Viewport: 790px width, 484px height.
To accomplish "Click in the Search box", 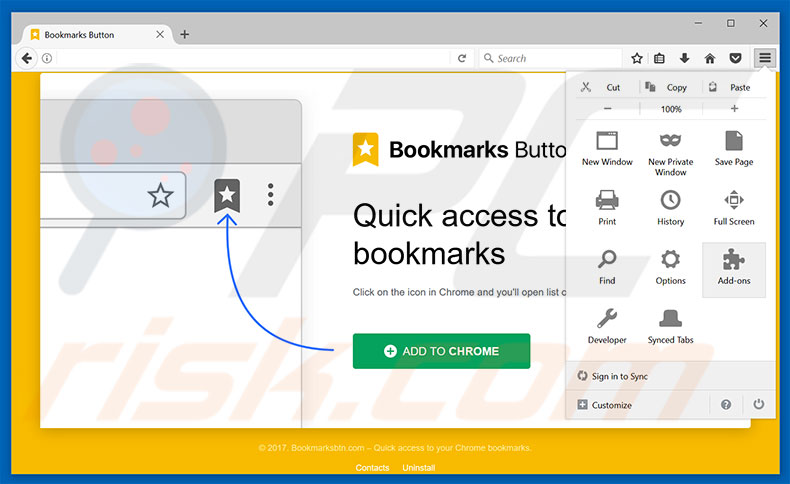I will pyautogui.click(x=550, y=58).
